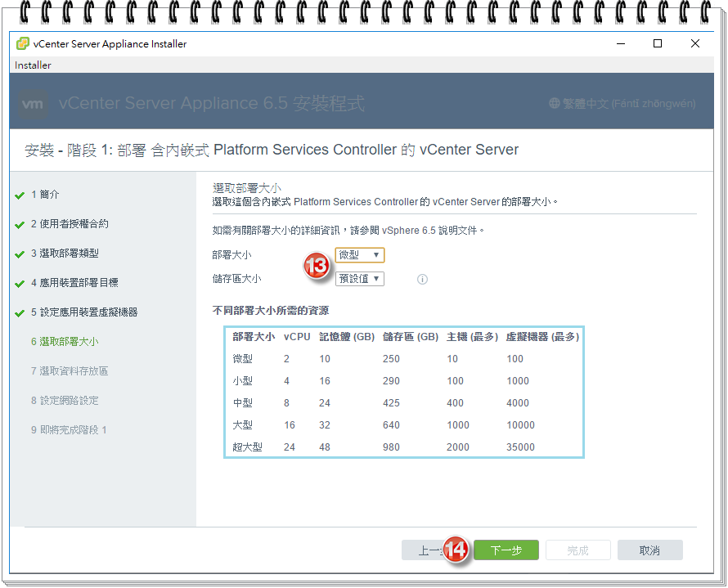Click the storage size info icon
728x588 pixels.
(422, 280)
